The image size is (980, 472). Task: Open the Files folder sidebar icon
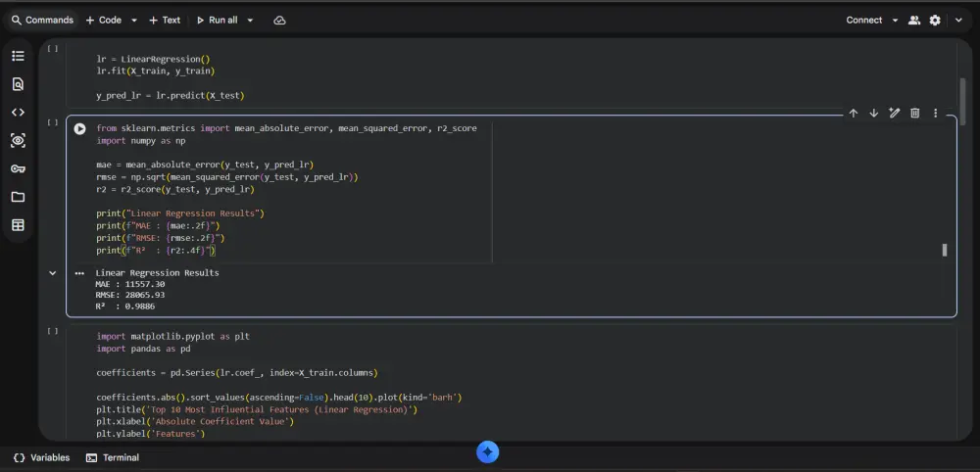pyautogui.click(x=18, y=197)
